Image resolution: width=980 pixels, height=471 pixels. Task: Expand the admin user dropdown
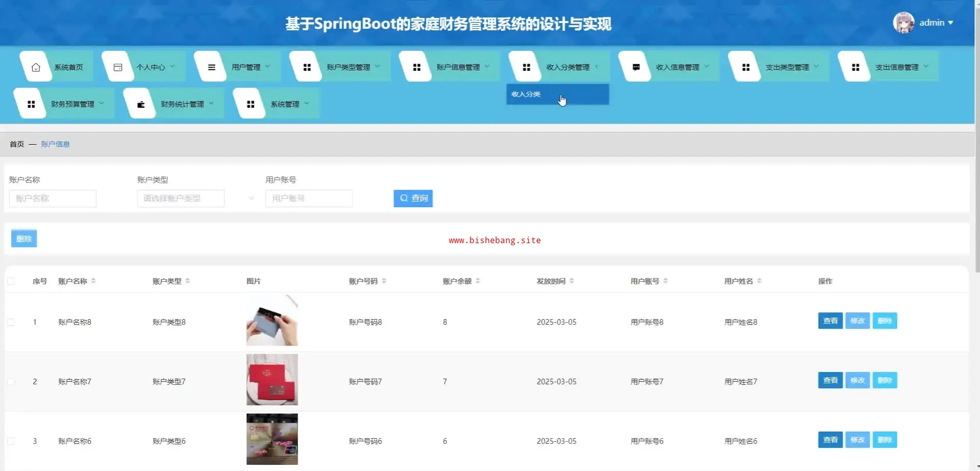(x=936, y=23)
